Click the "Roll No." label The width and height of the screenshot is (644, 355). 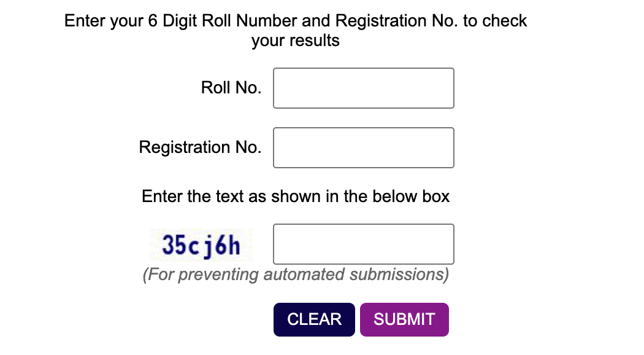[x=231, y=88]
